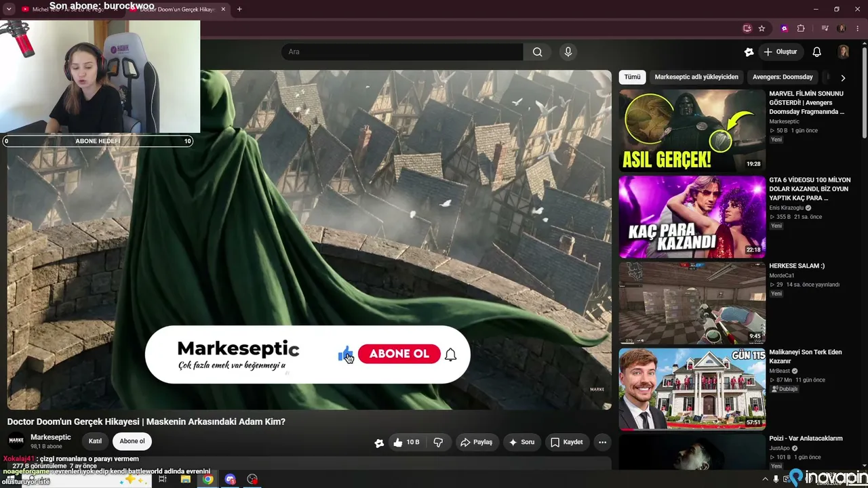Open the Oluştur create menu
868x488 pixels.
[780, 52]
